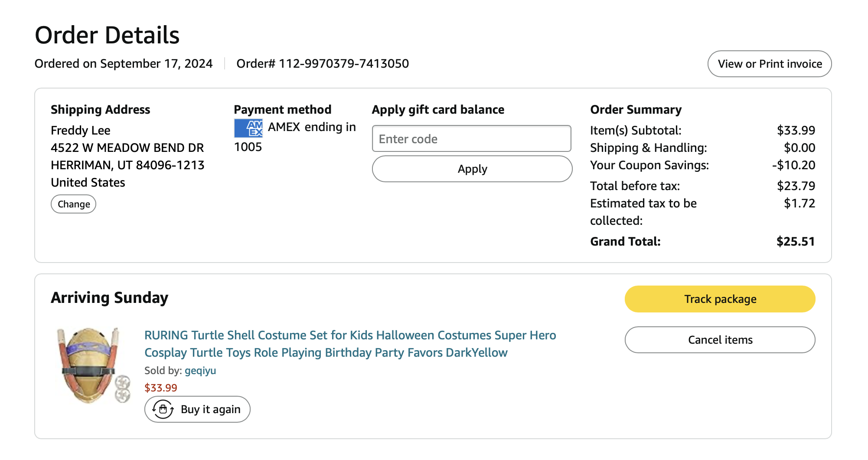The width and height of the screenshot is (868, 460).
Task: Visit seller geqiyu's page
Action: coord(200,371)
